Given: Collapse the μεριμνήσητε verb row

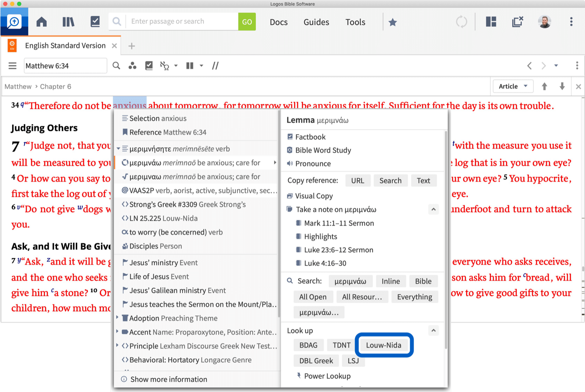Looking at the screenshot, I should 118,149.
